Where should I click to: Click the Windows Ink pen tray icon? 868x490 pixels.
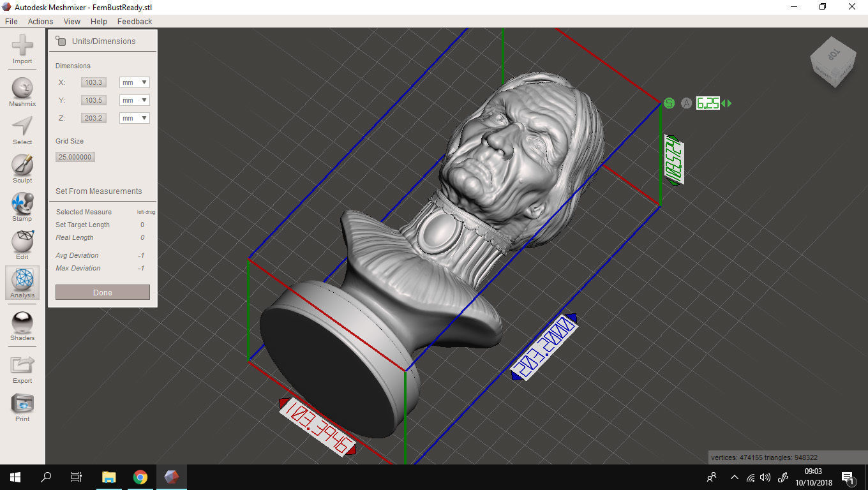[784, 477]
